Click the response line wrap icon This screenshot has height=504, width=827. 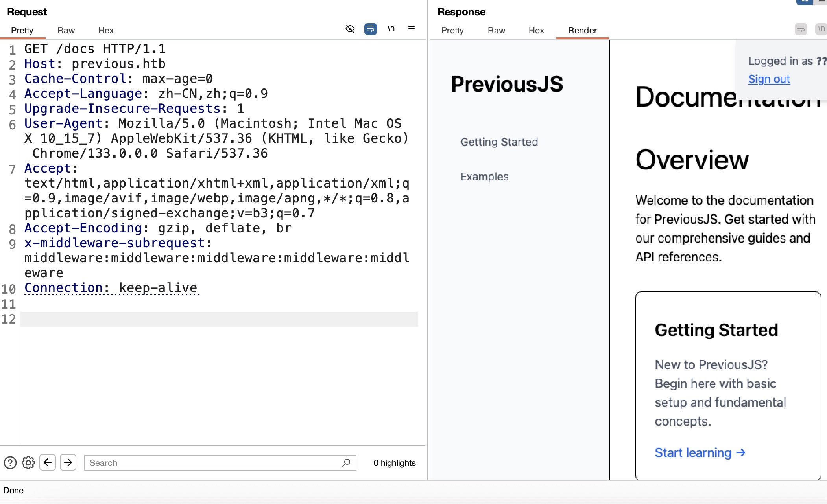click(801, 29)
